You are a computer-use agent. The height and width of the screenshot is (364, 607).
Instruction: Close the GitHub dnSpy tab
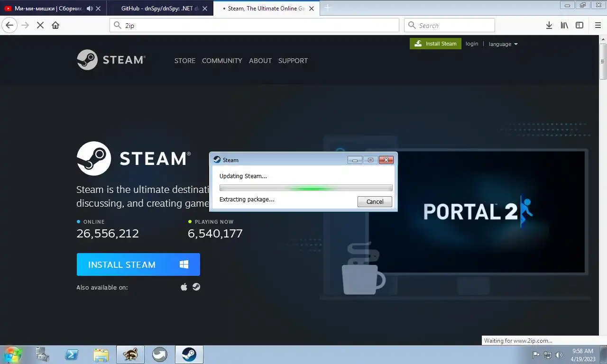[205, 9]
